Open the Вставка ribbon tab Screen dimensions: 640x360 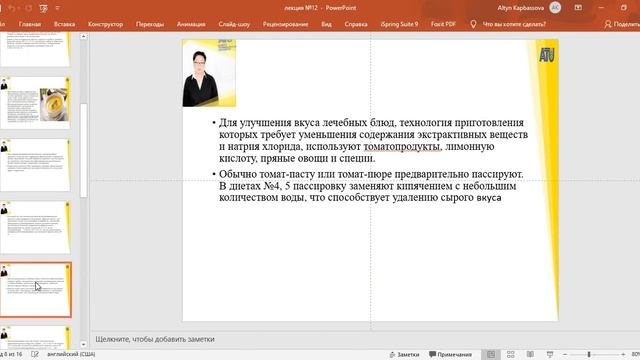[x=64, y=24]
